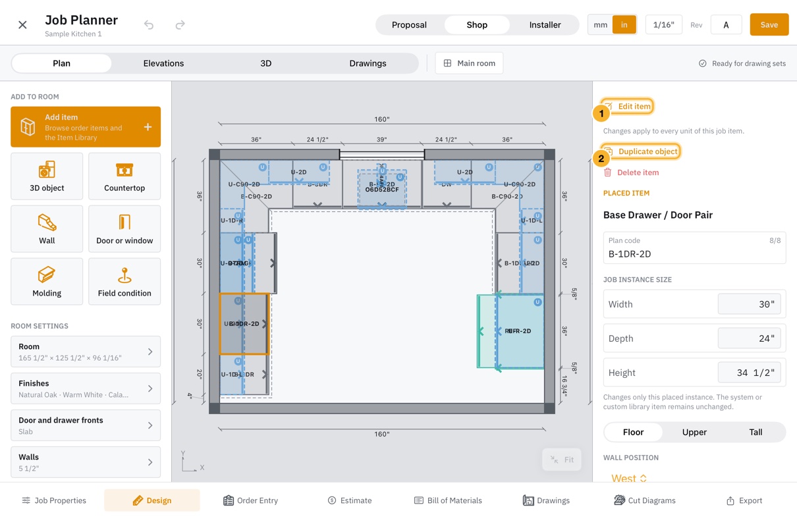Expand the Finishes settings row
The width and height of the screenshot is (797, 532).
point(86,388)
